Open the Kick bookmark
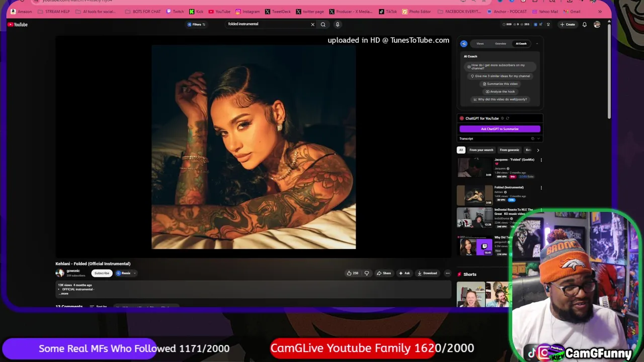 click(196, 11)
